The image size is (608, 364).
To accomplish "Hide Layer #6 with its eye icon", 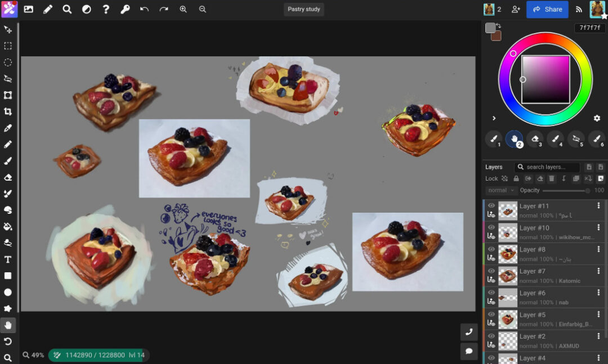I will [491, 293].
